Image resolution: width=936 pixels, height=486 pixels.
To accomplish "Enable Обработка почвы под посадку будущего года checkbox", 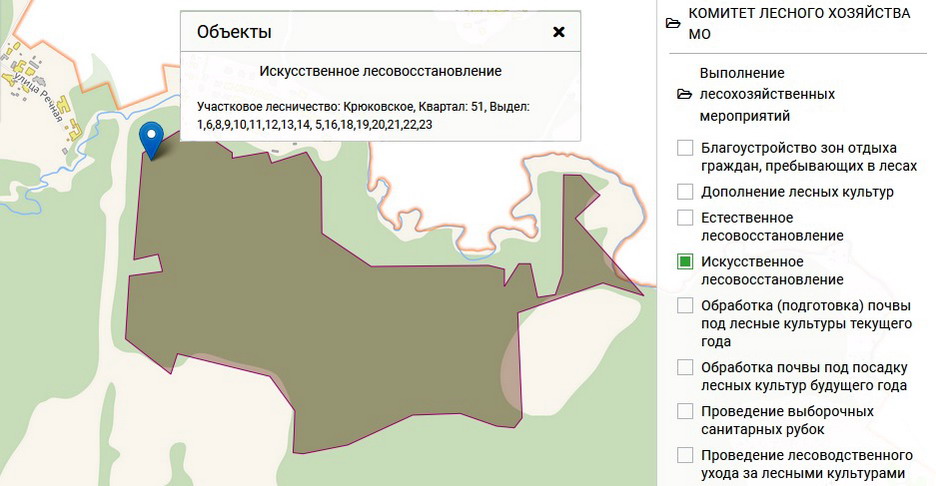I will point(685,367).
